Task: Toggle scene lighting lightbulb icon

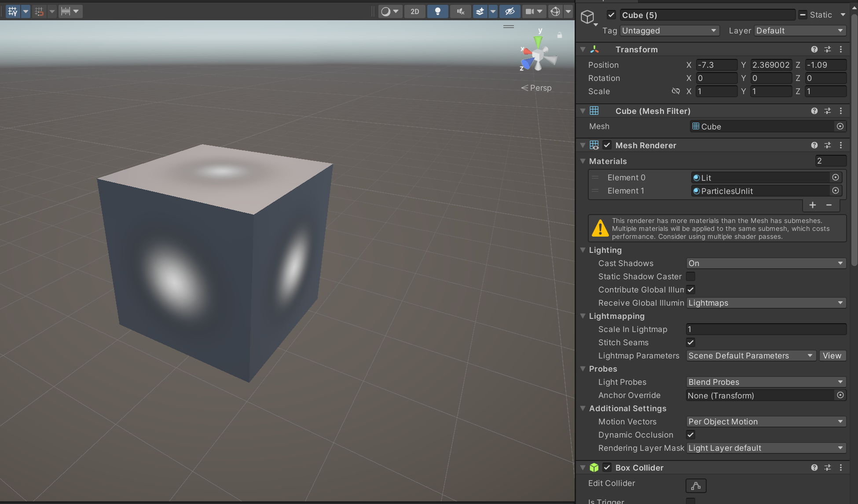Action: coord(437,11)
